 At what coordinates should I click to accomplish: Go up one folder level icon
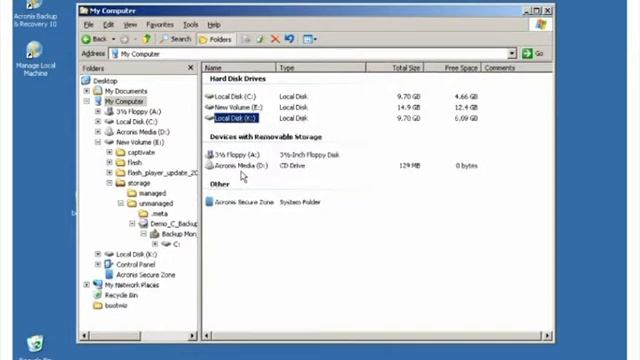point(147,39)
